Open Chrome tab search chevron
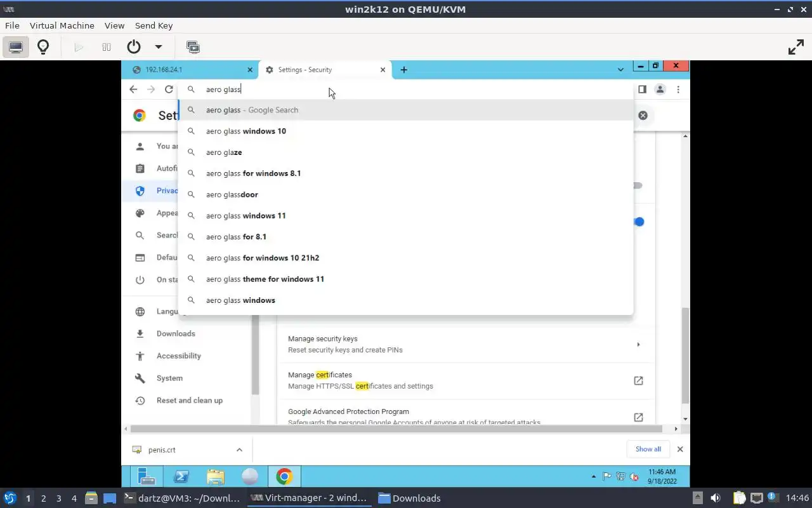Screen dimensions: 812x508 pos(620,69)
